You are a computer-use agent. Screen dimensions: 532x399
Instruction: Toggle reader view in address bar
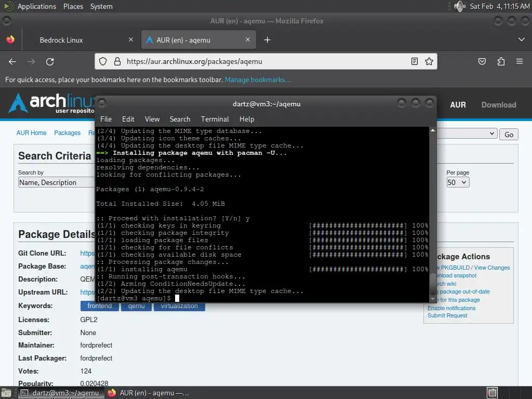[x=414, y=61]
